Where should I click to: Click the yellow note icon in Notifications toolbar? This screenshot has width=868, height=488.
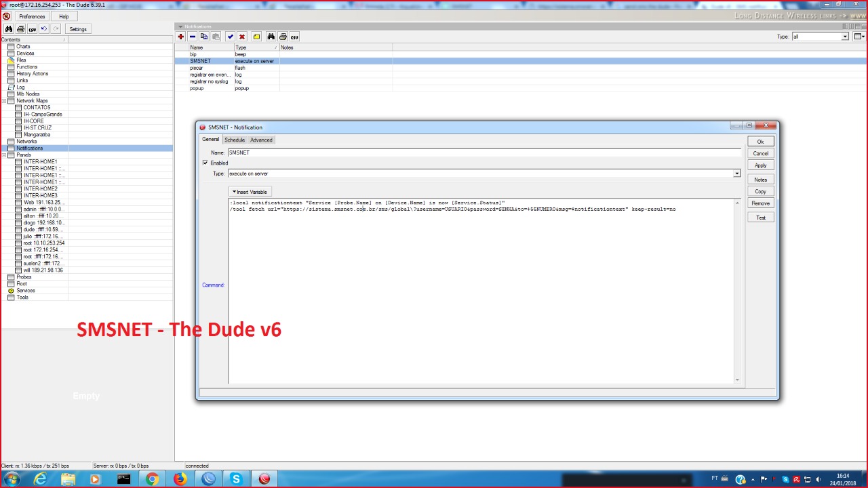pyautogui.click(x=256, y=37)
